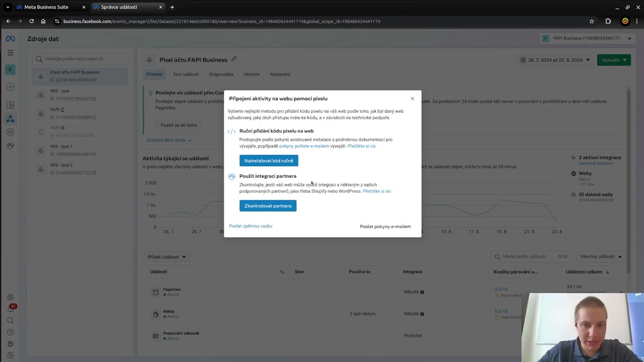Close the pixel connection dialog

413,99
